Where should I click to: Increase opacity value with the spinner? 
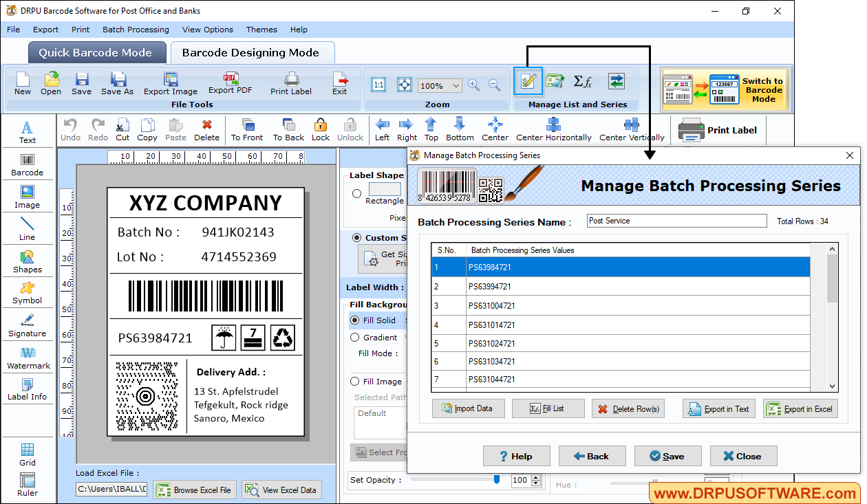pyautogui.click(x=535, y=477)
